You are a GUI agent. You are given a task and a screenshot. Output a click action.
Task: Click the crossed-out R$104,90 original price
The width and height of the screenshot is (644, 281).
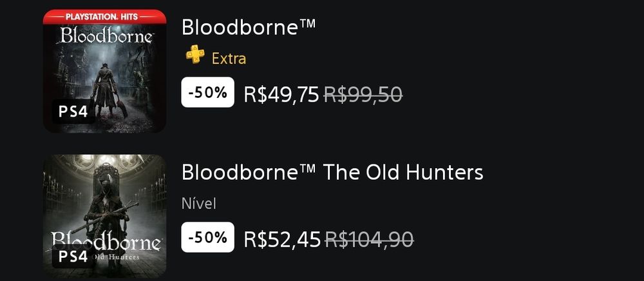click(369, 239)
